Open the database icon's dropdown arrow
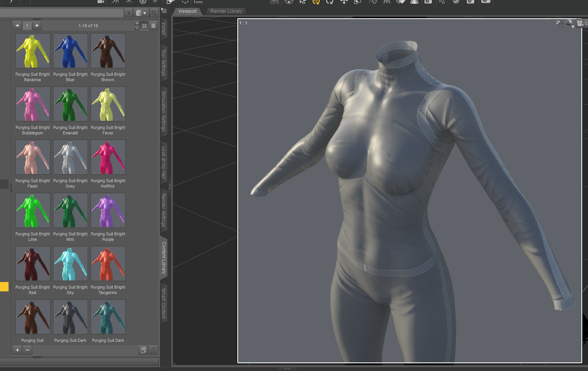The height and width of the screenshot is (371, 588). pos(145,13)
